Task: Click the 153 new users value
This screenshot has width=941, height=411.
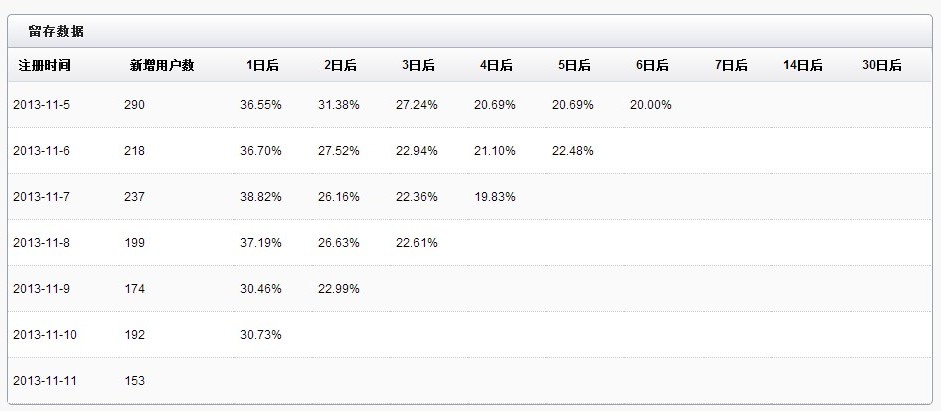Action: coord(135,381)
